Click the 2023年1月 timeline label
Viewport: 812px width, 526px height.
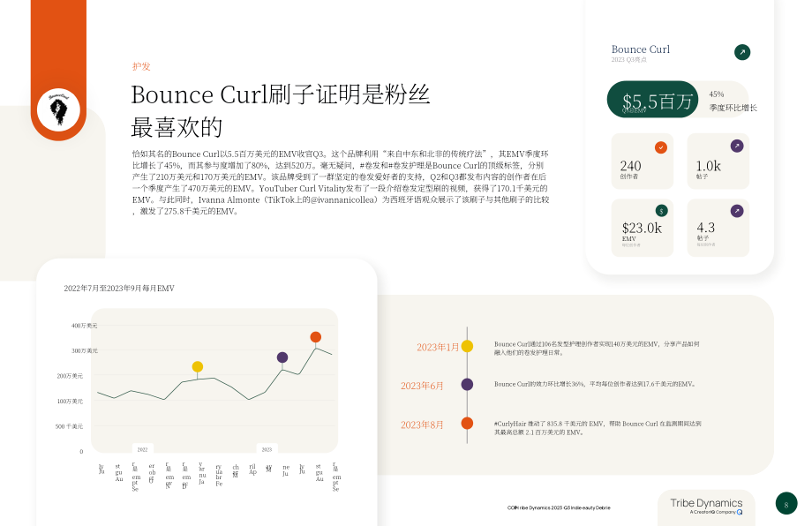(x=438, y=347)
